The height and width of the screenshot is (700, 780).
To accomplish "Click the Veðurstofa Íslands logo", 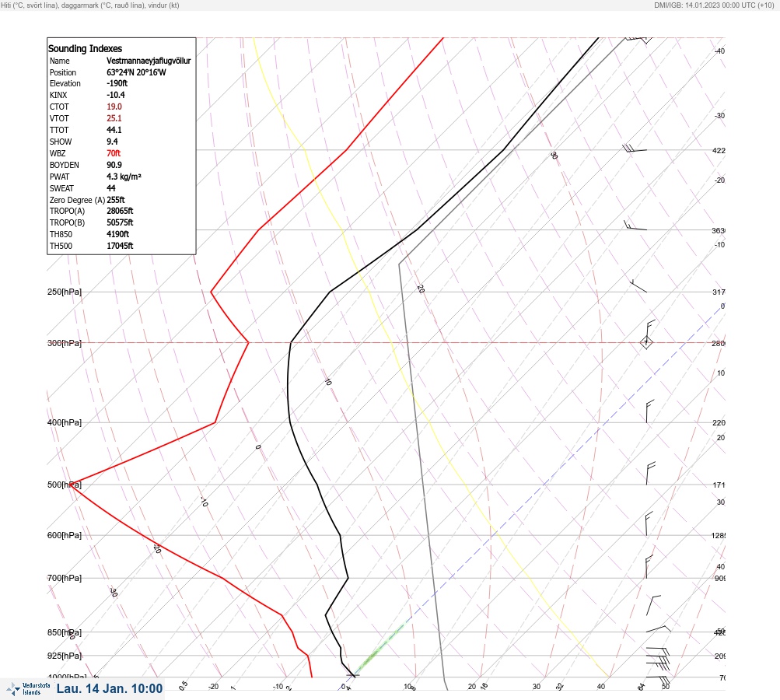I will pos(28,688).
